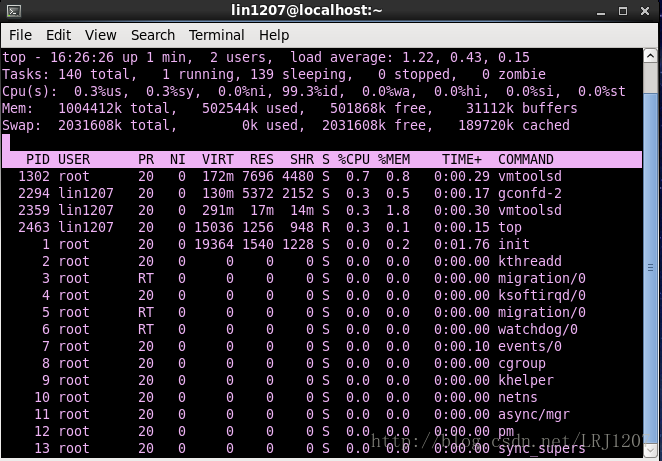
Task: Click the COMMAND column header
Action: [526, 159]
